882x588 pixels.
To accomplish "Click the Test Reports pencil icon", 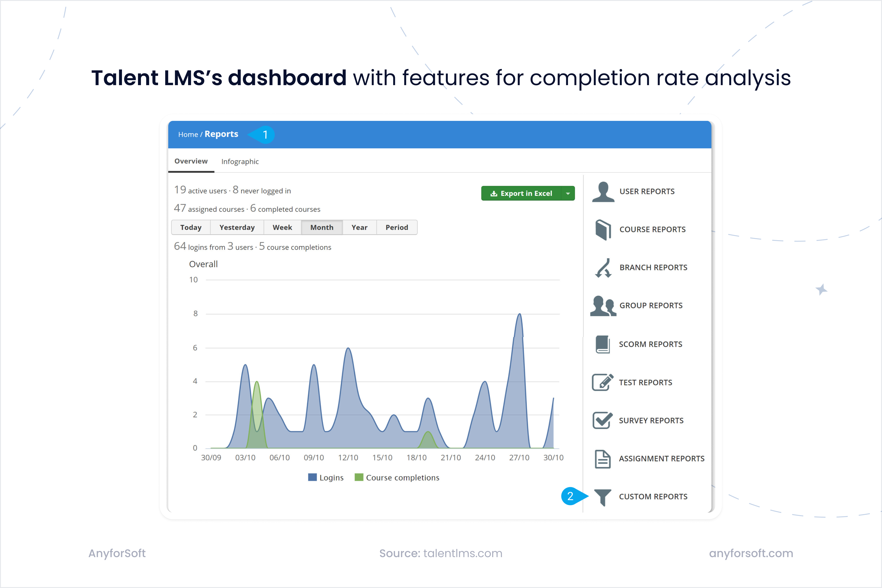I will pos(603,382).
